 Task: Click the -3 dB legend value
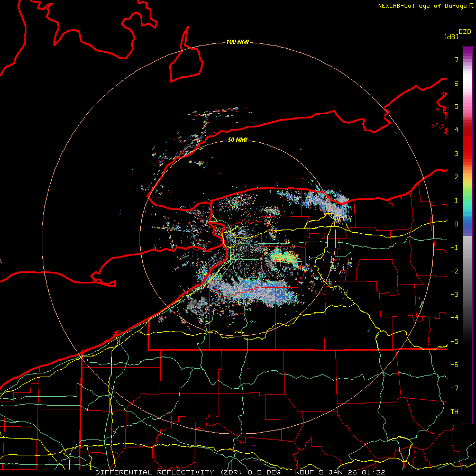point(454,295)
